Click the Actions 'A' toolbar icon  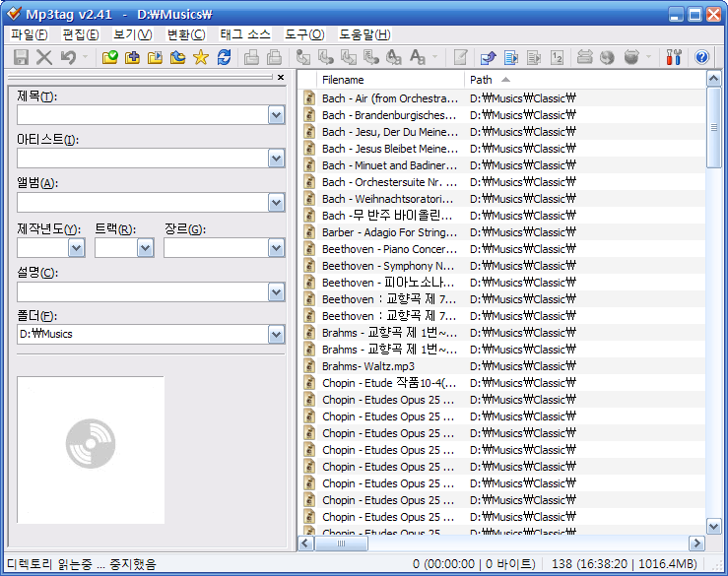pos(418,57)
